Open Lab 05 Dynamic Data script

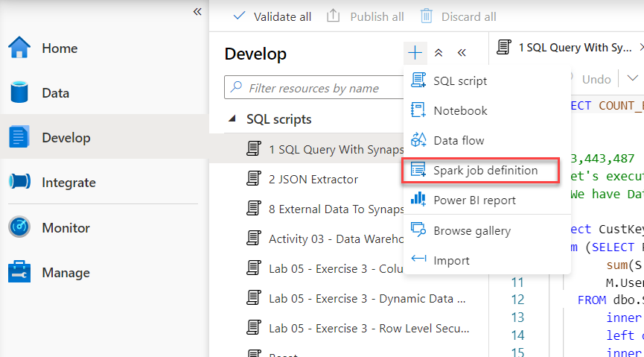348,299
